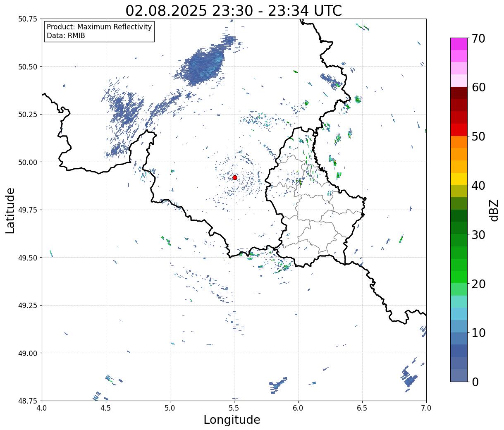Click the 60 value on the colorbar

478,87
